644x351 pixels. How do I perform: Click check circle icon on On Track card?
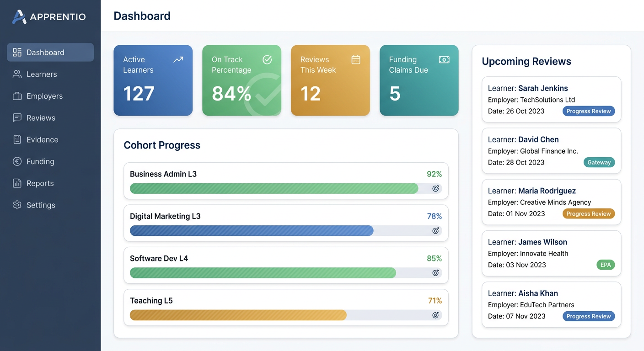coord(267,59)
